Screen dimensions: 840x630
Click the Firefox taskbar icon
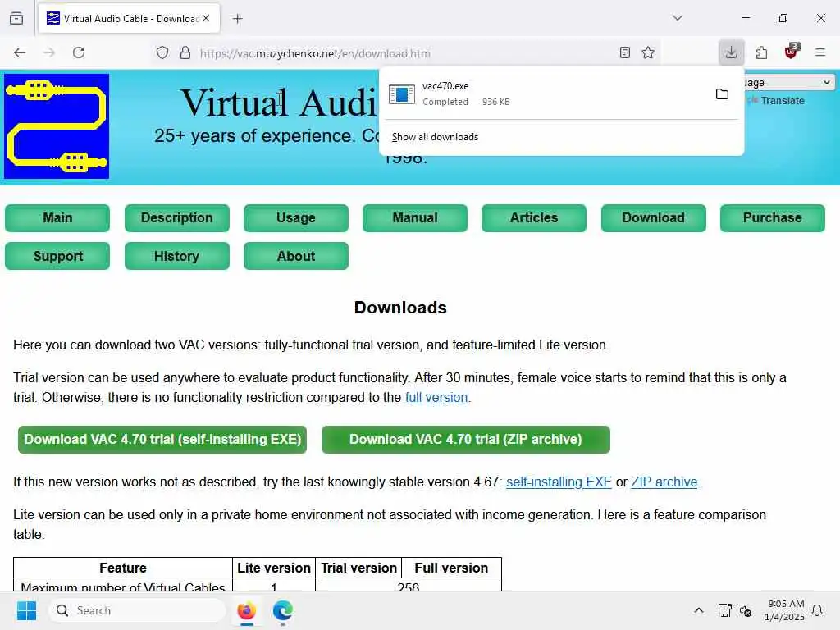[x=246, y=610]
